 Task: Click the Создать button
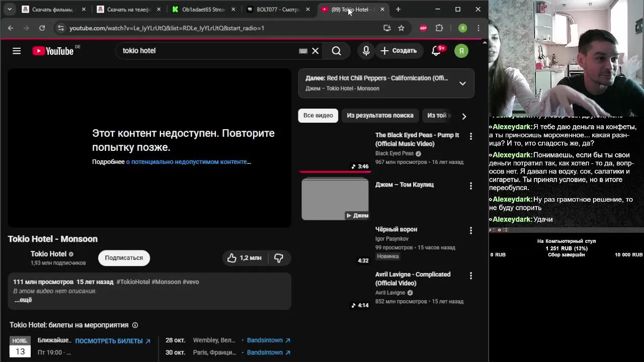[x=398, y=51]
